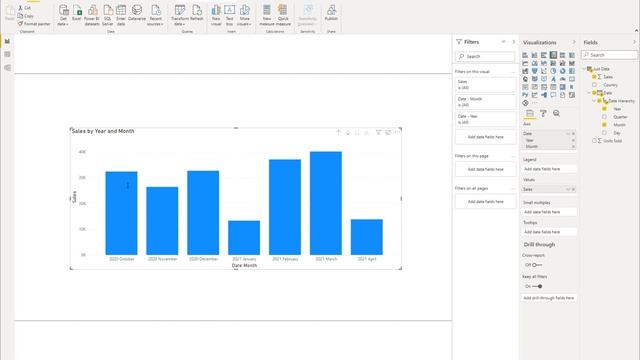The image size is (640, 360).
Task: Click the Dataverse icon
Action: click(x=137, y=13)
